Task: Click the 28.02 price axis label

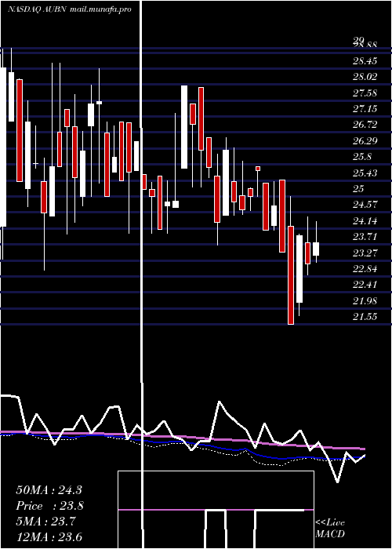Action: [365, 77]
